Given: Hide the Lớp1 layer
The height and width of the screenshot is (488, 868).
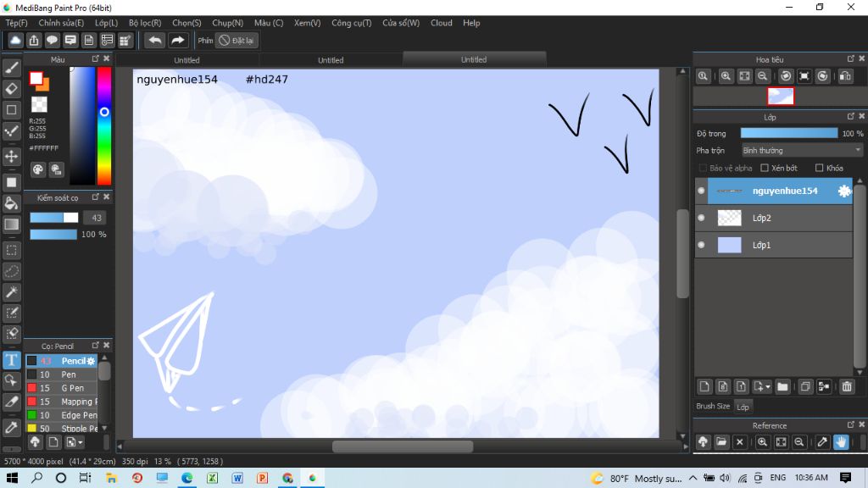Looking at the screenshot, I should click(x=701, y=245).
